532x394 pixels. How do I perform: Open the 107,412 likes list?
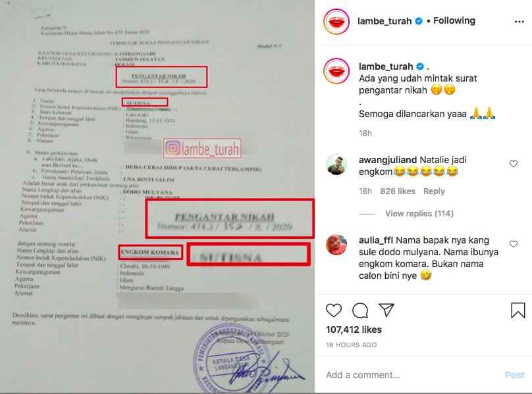(x=354, y=330)
